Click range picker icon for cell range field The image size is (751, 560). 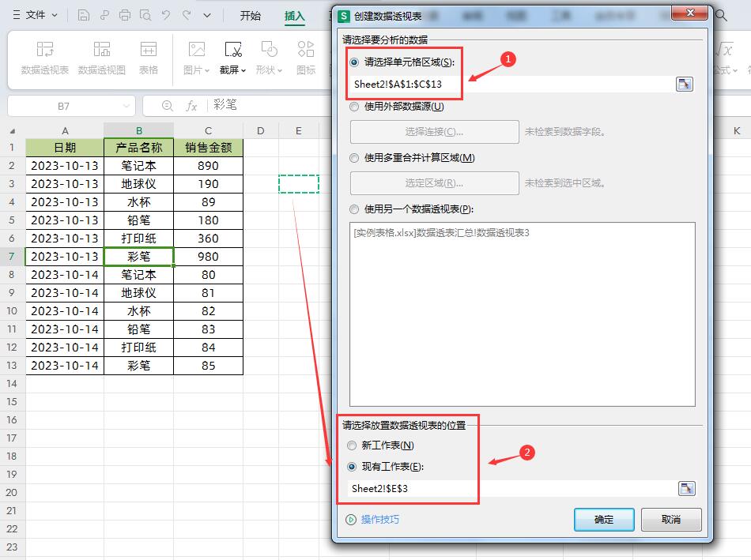[685, 85]
